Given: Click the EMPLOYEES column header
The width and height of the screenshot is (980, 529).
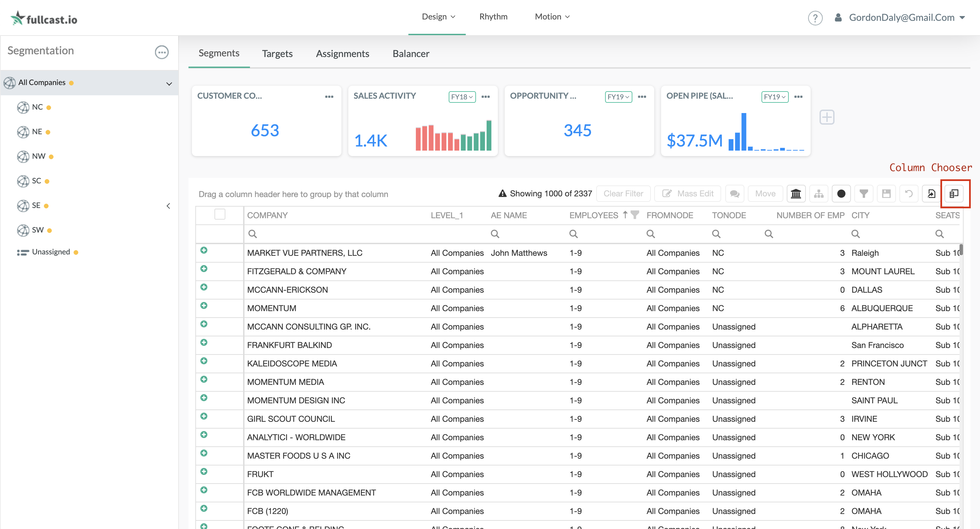Looking at the screenshot, I should (593, 215).
